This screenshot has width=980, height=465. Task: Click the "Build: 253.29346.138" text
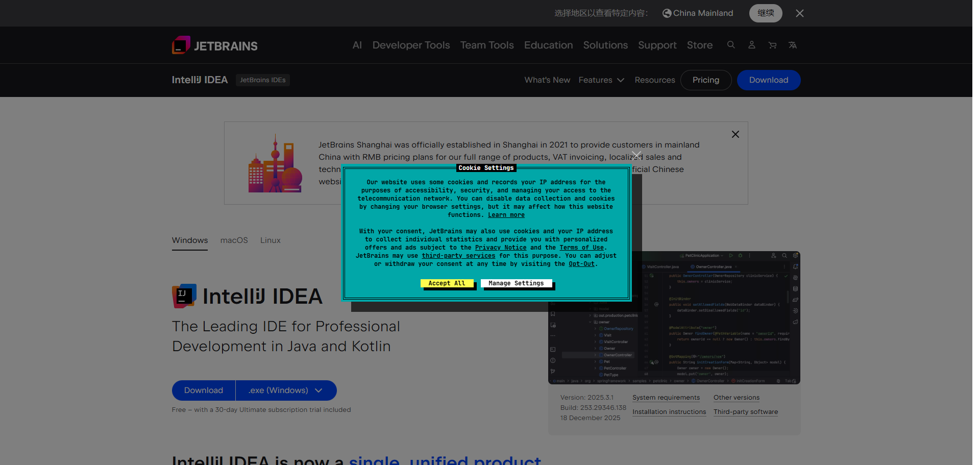click(x=593, y=408)
